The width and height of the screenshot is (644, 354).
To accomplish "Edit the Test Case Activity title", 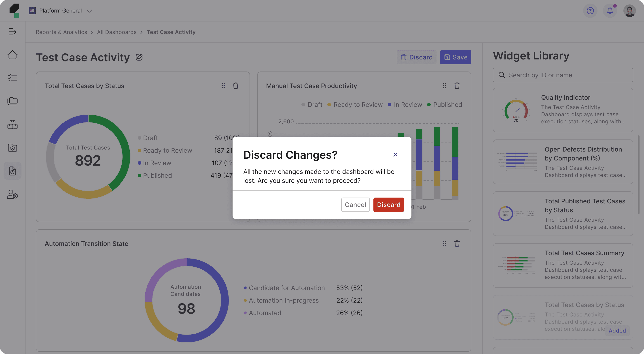I will click(139, 57).
